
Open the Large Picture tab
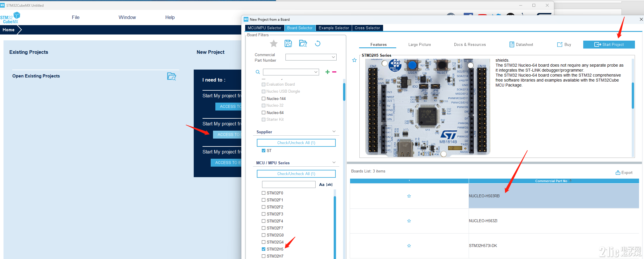pos(420,45)
